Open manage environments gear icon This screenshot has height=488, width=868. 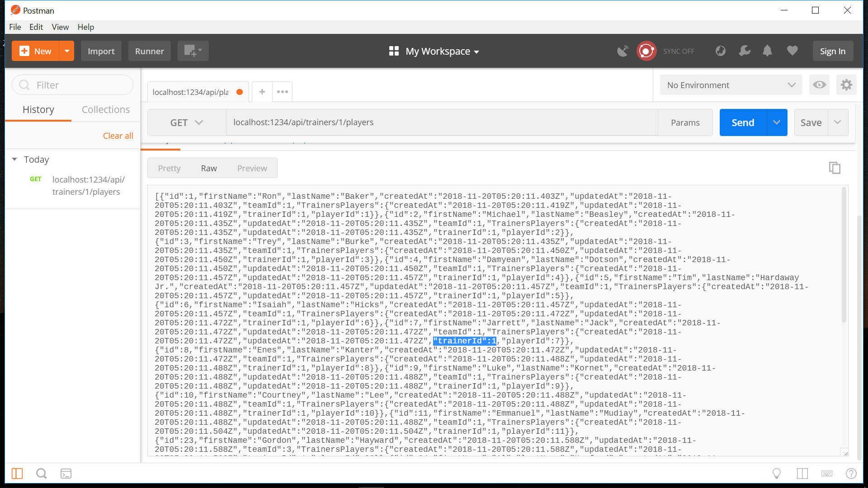(846, 85)
